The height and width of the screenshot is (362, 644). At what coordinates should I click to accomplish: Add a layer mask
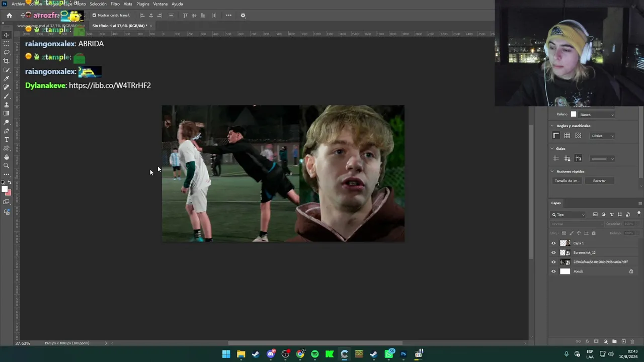pos(596,341)
